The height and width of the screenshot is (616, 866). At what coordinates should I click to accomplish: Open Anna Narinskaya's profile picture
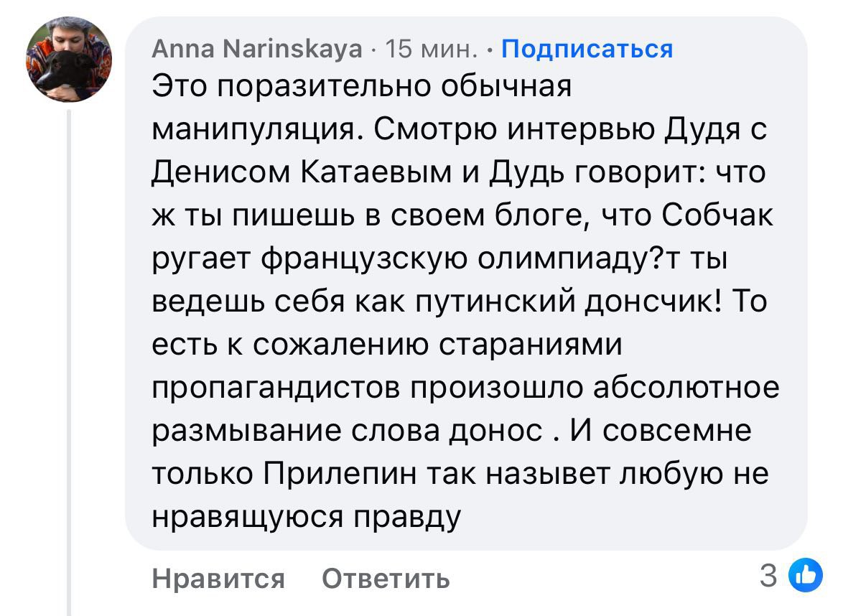point(70,59)
